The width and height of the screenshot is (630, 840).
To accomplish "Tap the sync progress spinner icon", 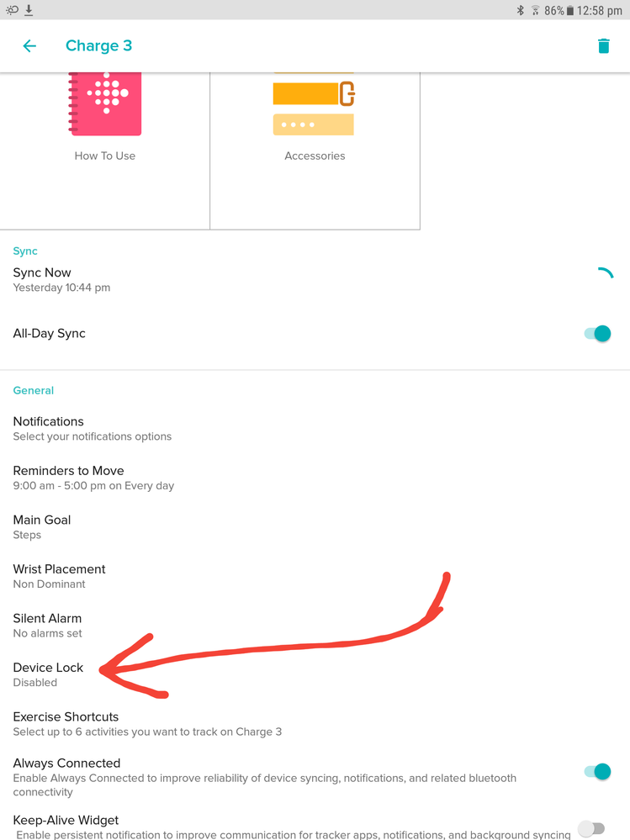I will 605,273.
